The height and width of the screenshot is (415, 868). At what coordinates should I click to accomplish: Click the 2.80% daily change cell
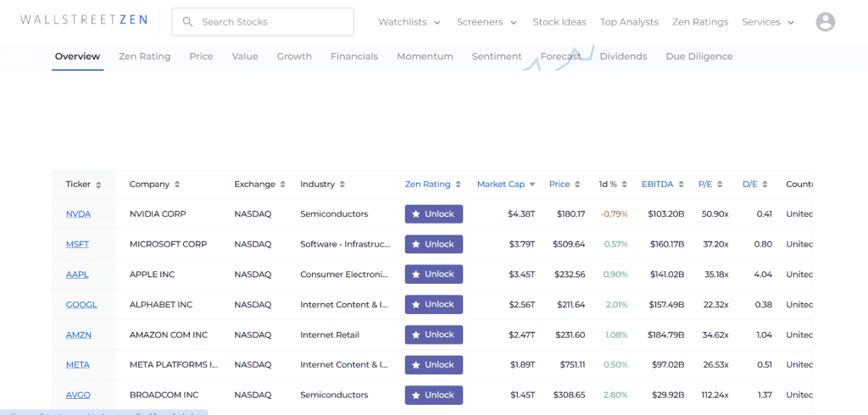point(616,395)
